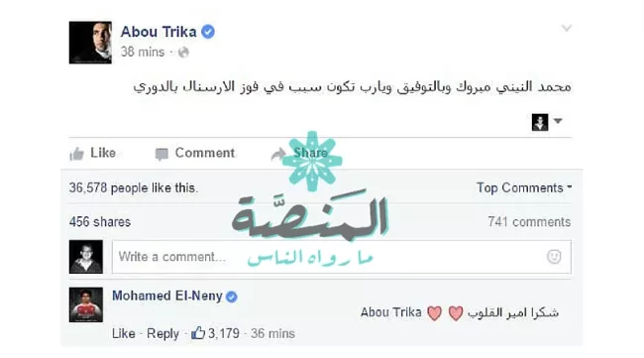This screenshot has height=358, width=644.
Task: Click the thumbs-up icon showing 3,179 likes
Action: 198,333
